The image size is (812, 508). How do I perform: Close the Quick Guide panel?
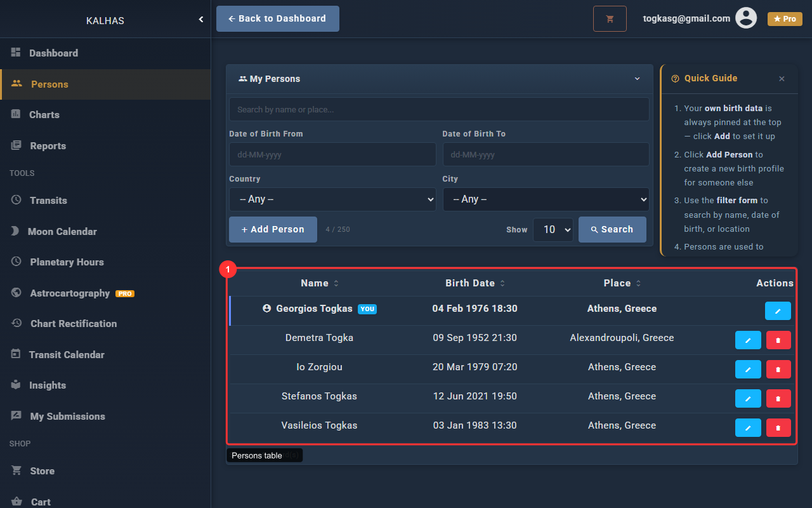click(782, 79)
